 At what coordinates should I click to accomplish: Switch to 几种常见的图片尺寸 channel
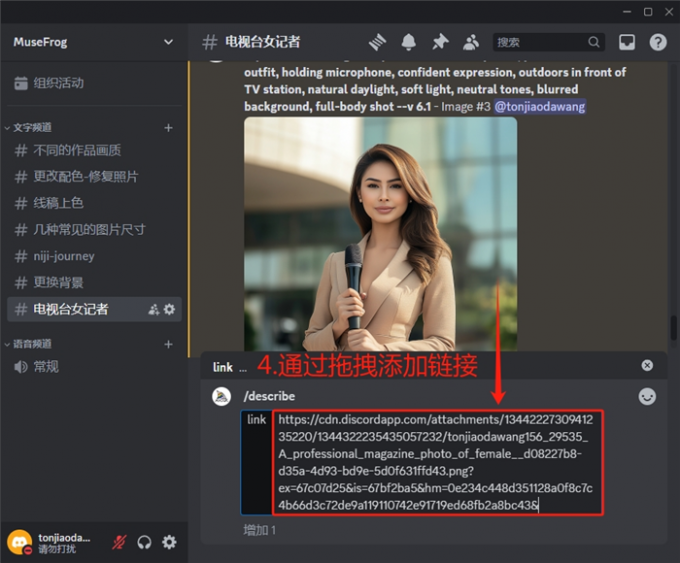point(94,229)
